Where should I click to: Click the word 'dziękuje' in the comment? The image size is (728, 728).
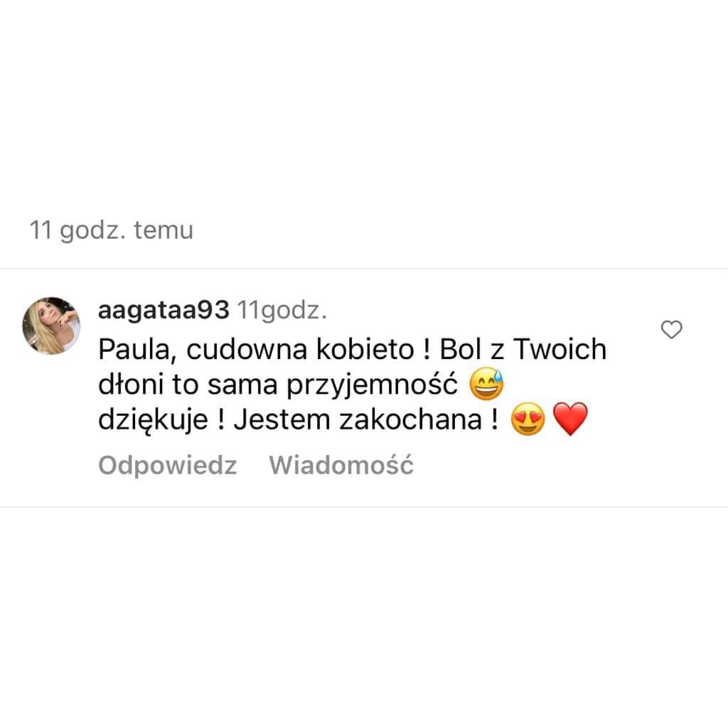(153, 420)
